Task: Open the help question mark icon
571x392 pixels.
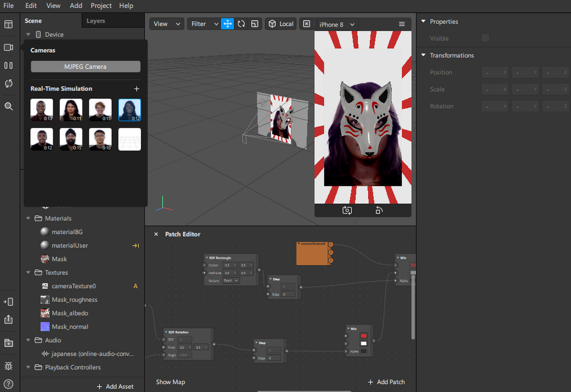Action: (9, 384)
